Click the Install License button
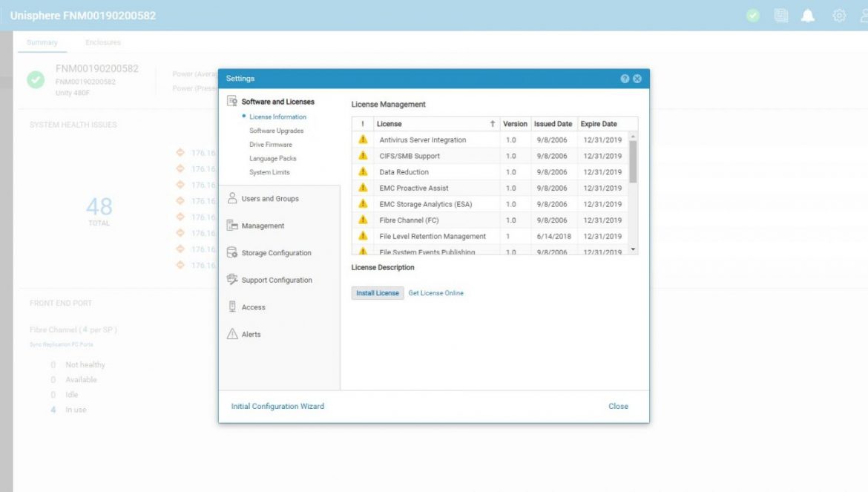Screen dimensions: 868x492 (378, 293)
